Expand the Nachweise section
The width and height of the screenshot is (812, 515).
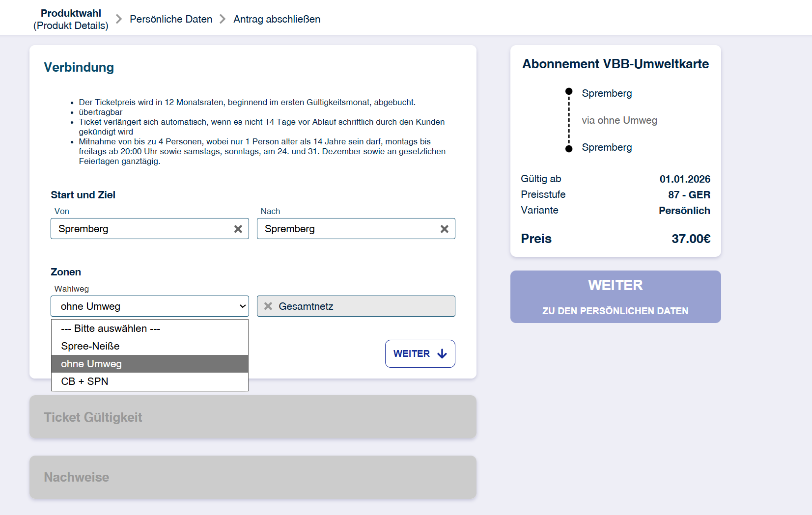click(252, 477)
